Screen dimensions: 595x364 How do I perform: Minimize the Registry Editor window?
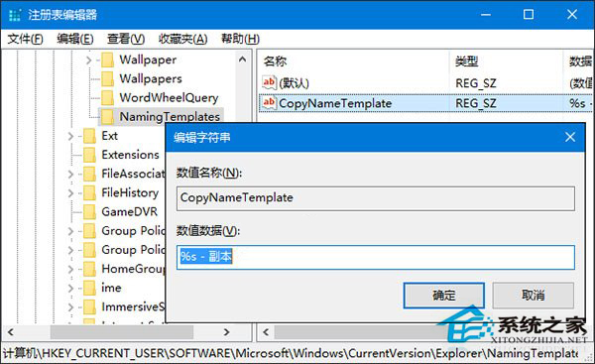[x=485, y=15]
